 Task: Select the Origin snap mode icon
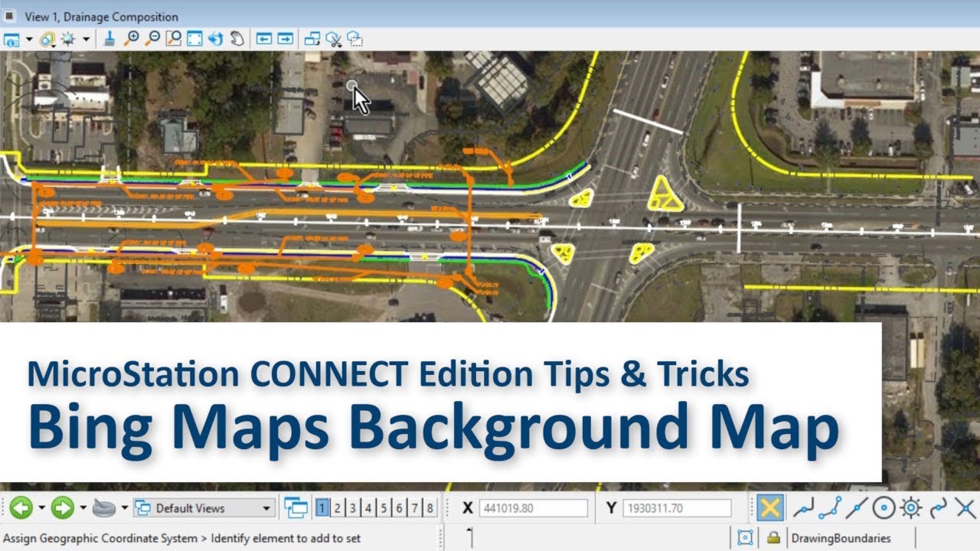911,507
